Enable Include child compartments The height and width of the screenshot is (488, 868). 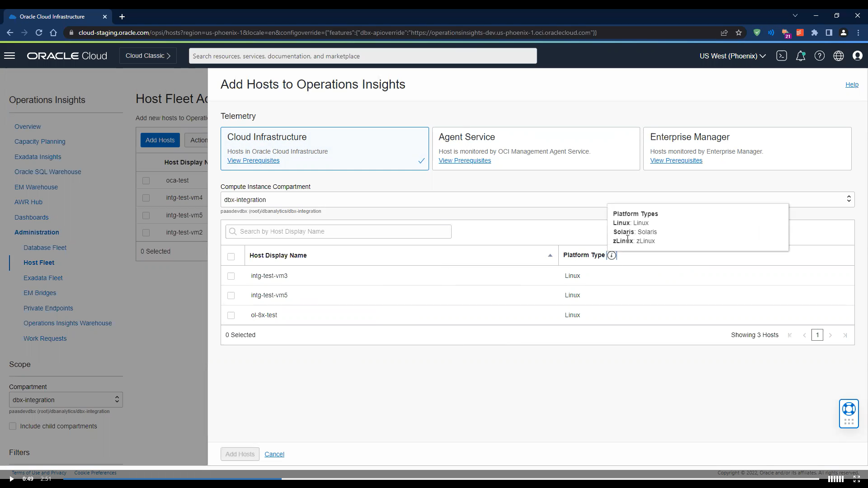click(13, 426)
